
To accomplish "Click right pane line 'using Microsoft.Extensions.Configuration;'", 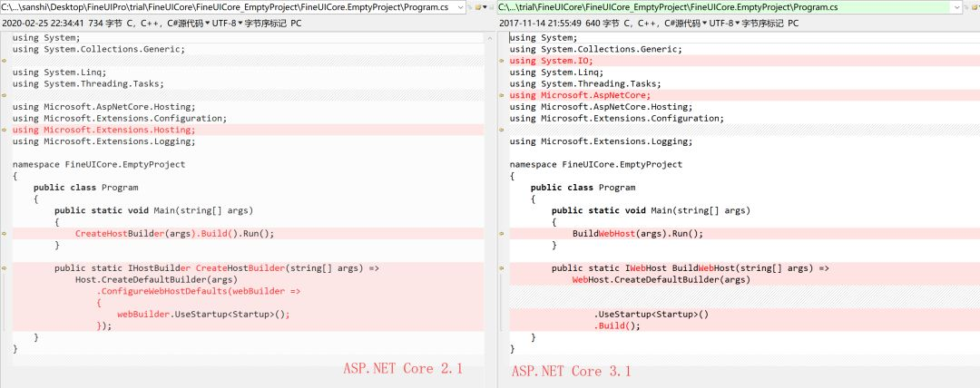I will point(617,118).
